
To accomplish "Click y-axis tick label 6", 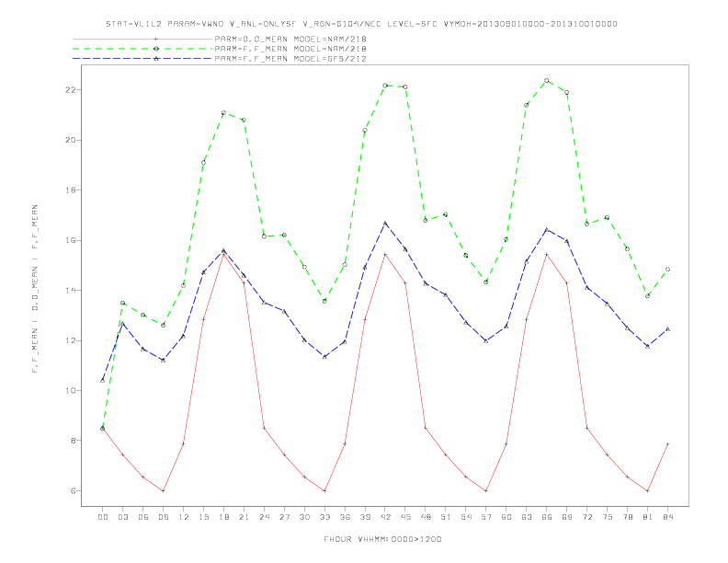I will pos(74,490).
